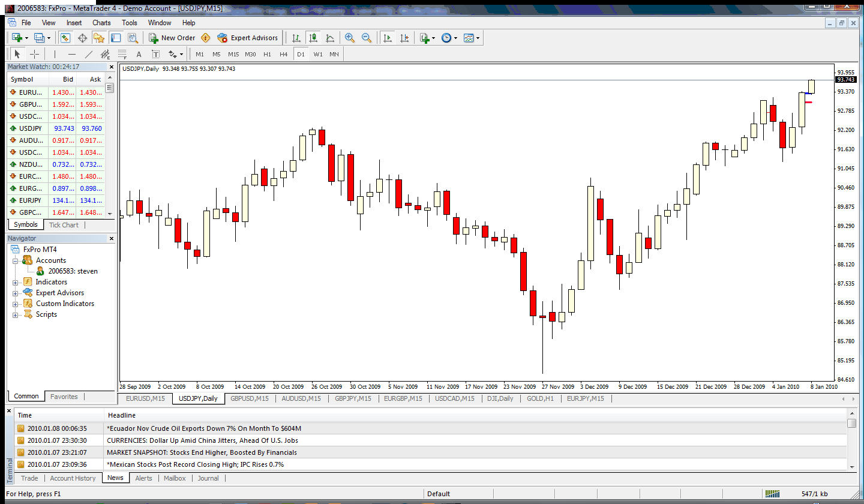
Task: Open dropdown arrow next to New Chart
Action: (x=26, y=38)
